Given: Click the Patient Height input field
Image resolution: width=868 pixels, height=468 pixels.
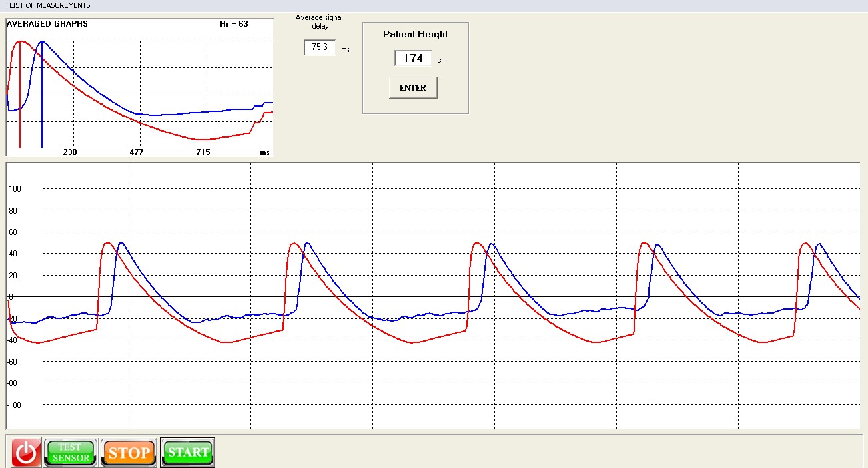Looking at the screenshot, I should (x=413, y=59).
